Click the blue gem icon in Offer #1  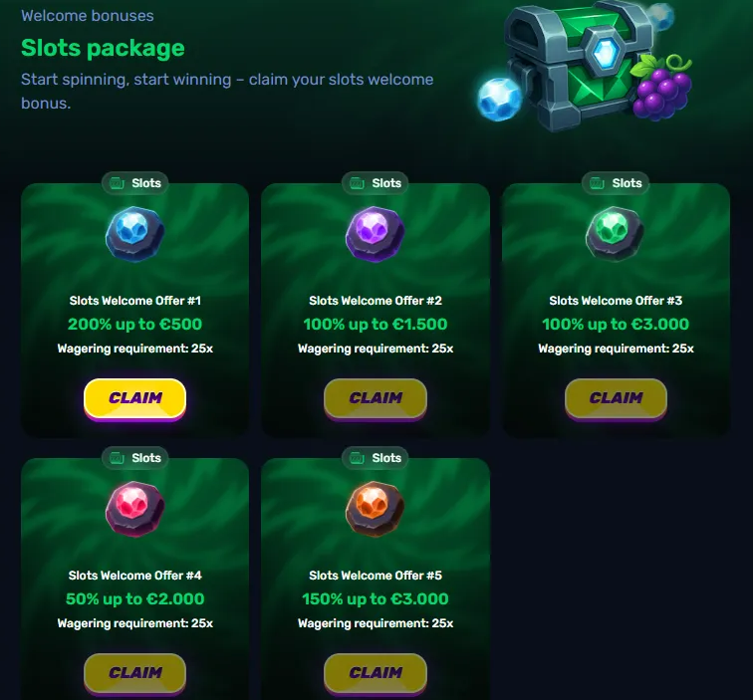(x=134, y=234)
